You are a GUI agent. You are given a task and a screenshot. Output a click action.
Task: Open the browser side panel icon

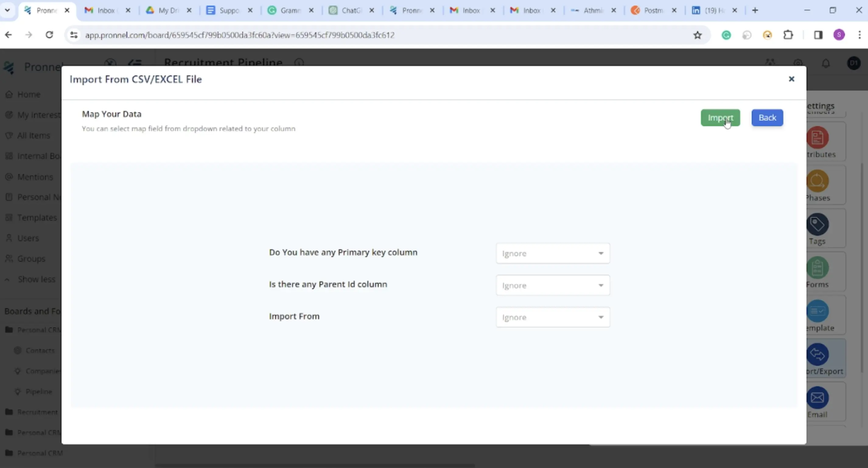(x=818, y=35)
